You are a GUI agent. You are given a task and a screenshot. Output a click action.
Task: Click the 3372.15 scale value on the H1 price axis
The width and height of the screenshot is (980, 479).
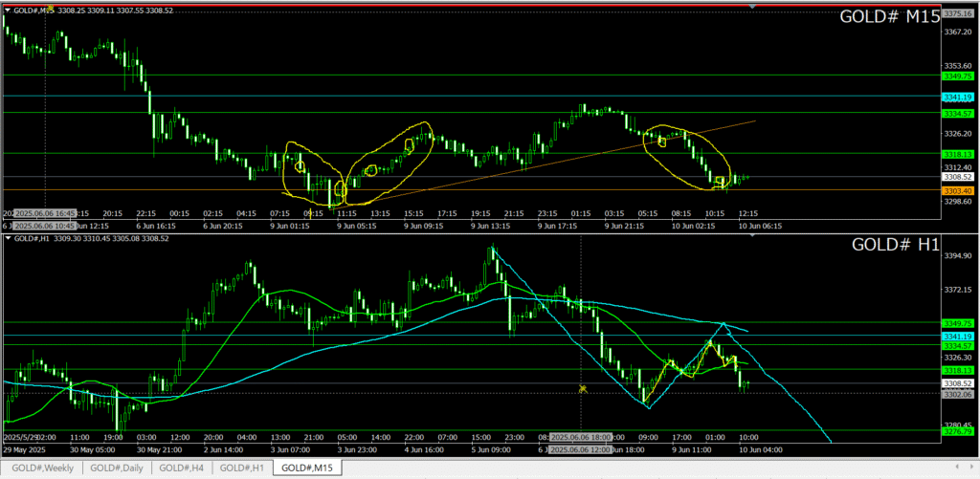pyautogui.click(x=956, y=290)
